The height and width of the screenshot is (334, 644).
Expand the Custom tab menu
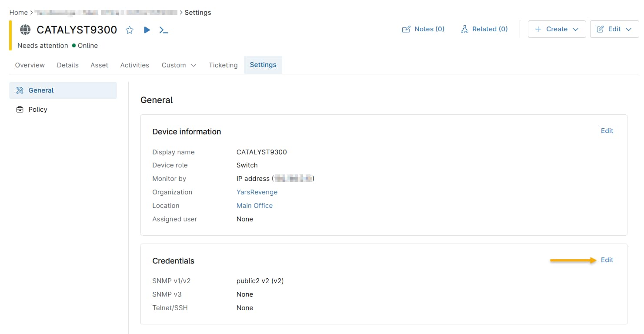coord(179,65)
